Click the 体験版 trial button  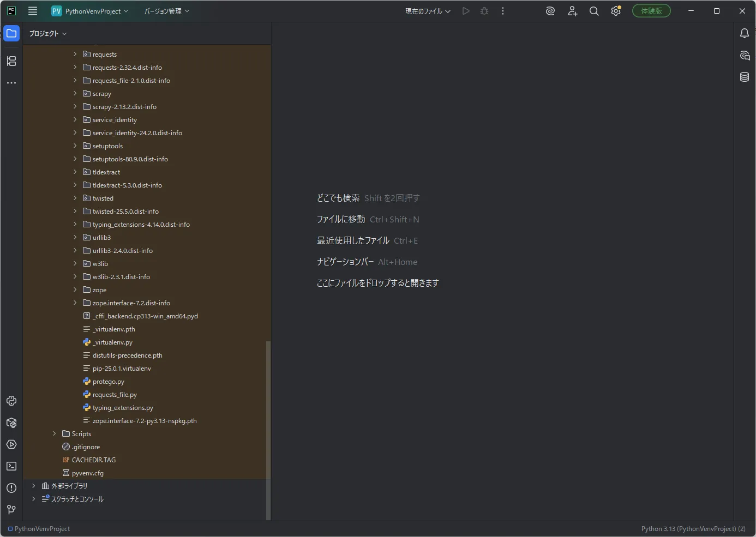pos(651,11)
